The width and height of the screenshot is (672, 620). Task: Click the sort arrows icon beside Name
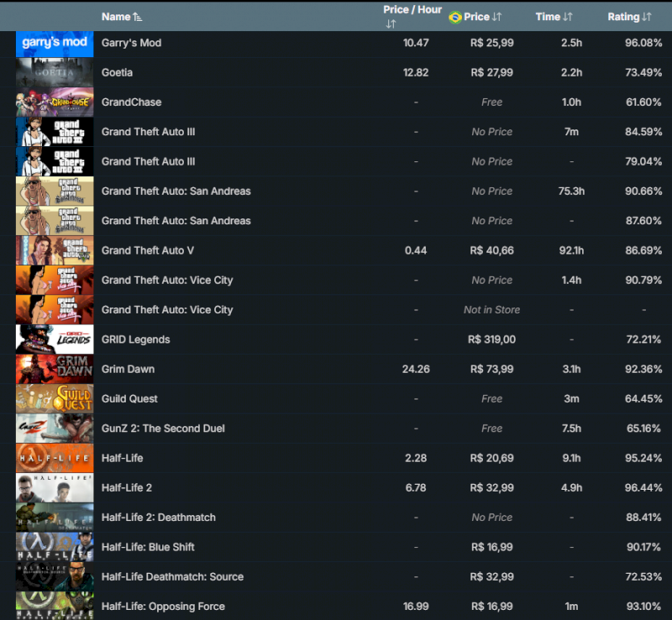(138, 17)
